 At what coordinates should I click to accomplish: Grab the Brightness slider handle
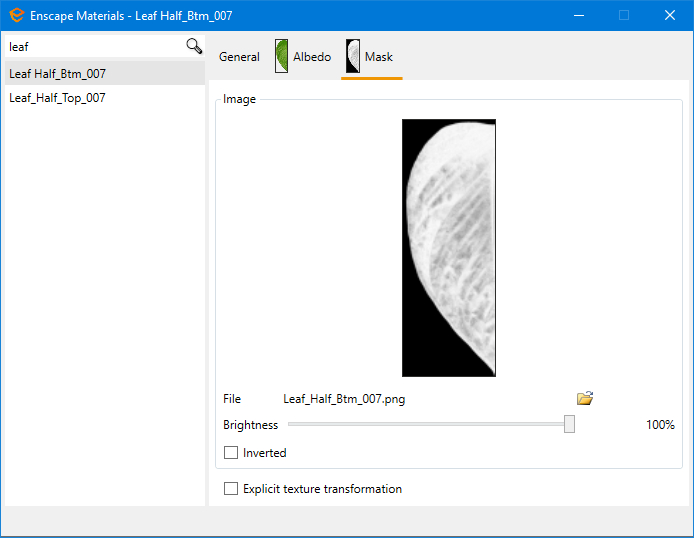click(569, 424)
